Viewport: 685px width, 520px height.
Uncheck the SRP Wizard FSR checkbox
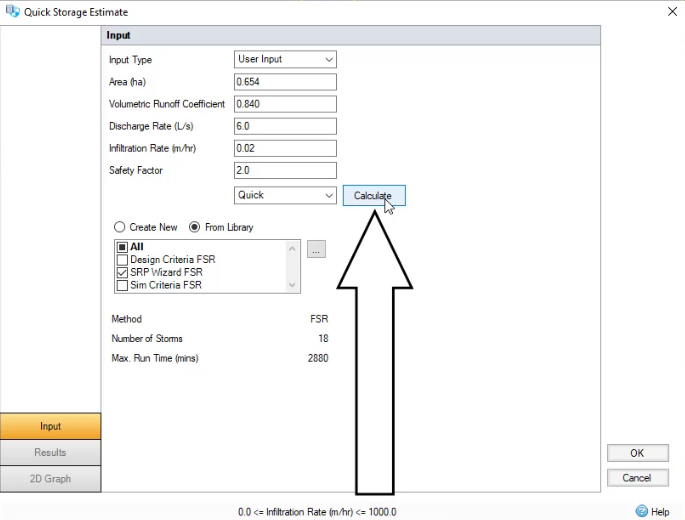[x=122, y=272]
